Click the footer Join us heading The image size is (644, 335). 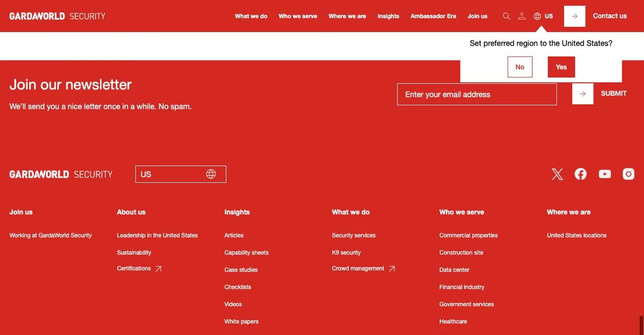tap(21, 212)
